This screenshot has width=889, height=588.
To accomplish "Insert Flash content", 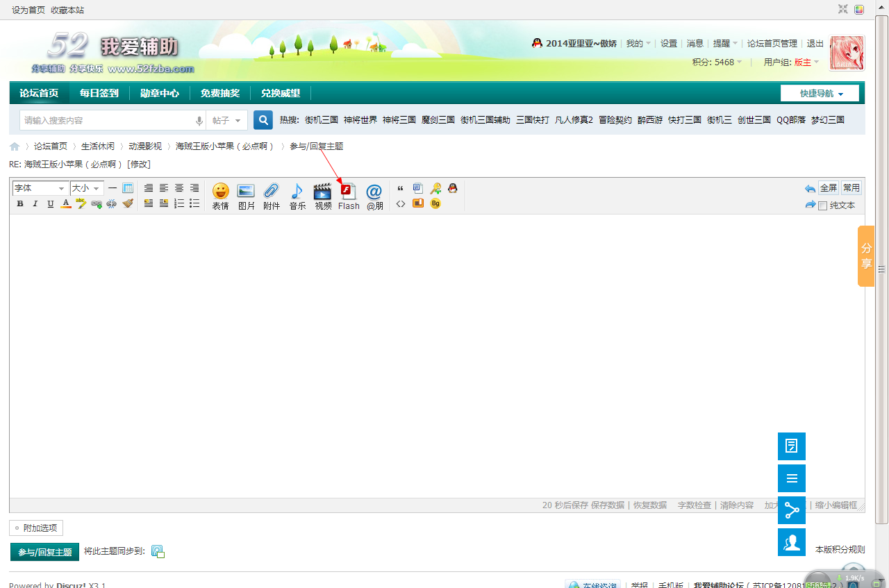I will click(349, 196).
